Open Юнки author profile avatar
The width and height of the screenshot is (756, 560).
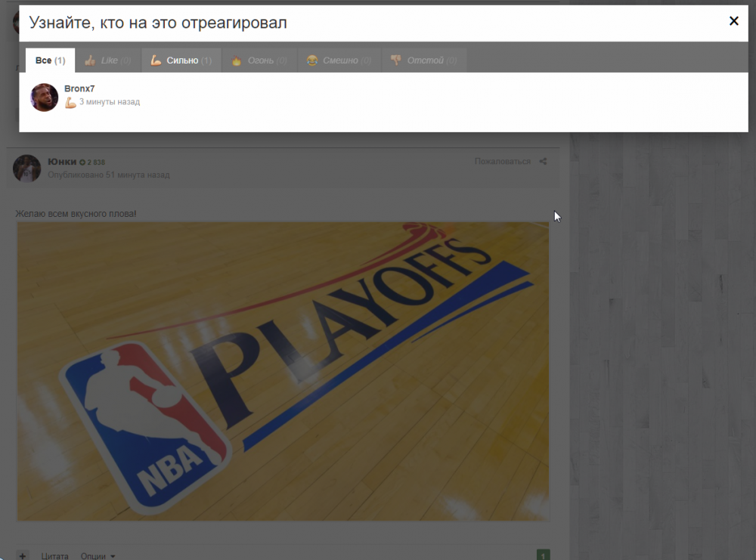pos(26,168)
